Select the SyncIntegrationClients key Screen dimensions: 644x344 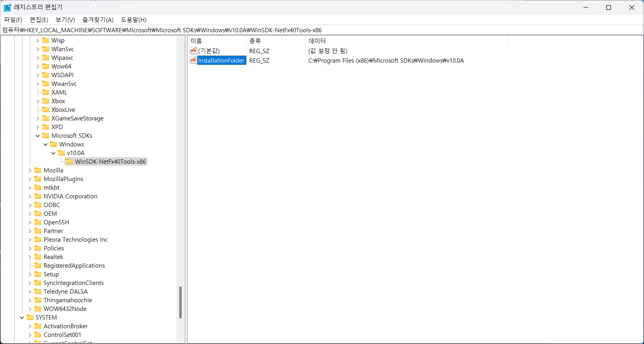(74, 283)
